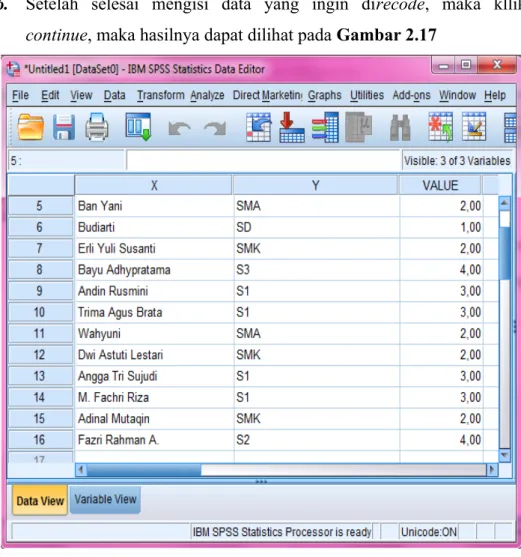Click the Go to case icon

click(259, 127)
